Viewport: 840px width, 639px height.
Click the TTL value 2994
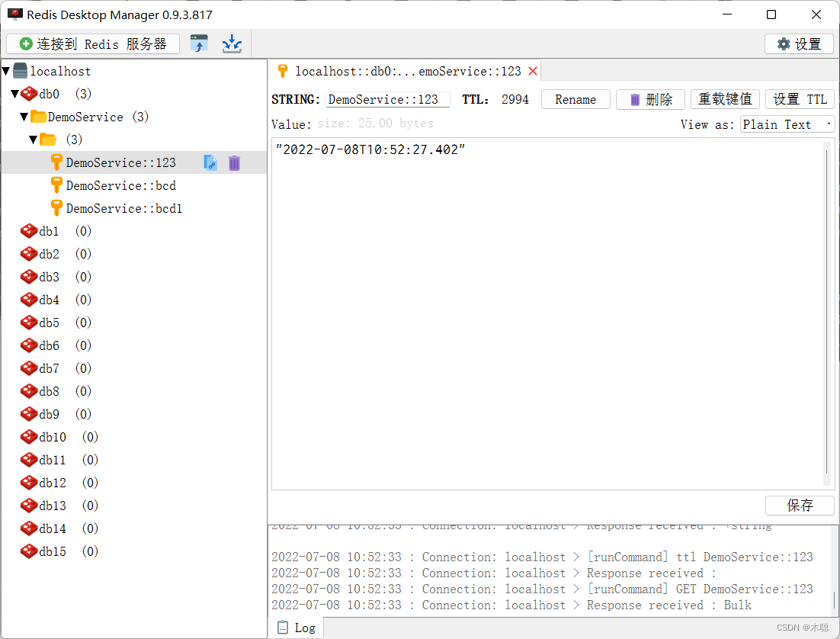tap(515, 100)
